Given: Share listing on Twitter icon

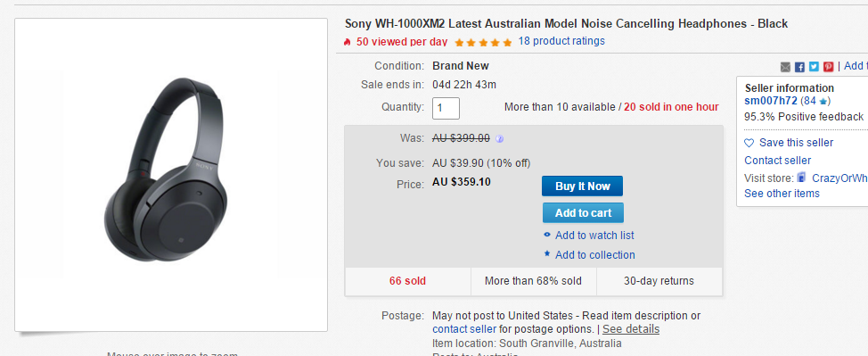Looking at the screenshot, I should pyautogui.click(x=814, y=67).
